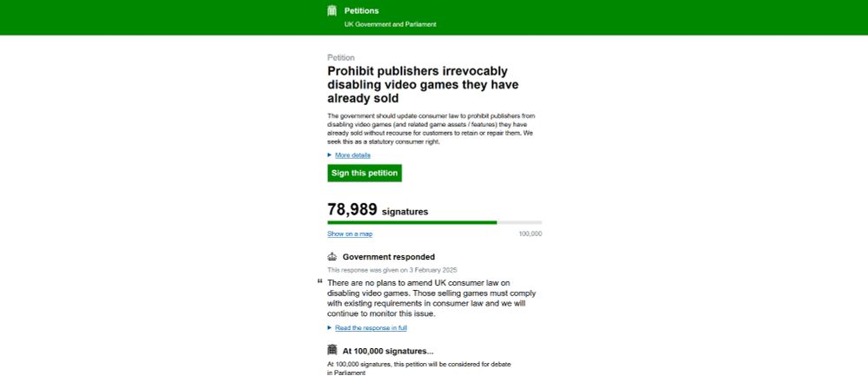
Task: Open Read the response in full link
Action: coord(371,328)
